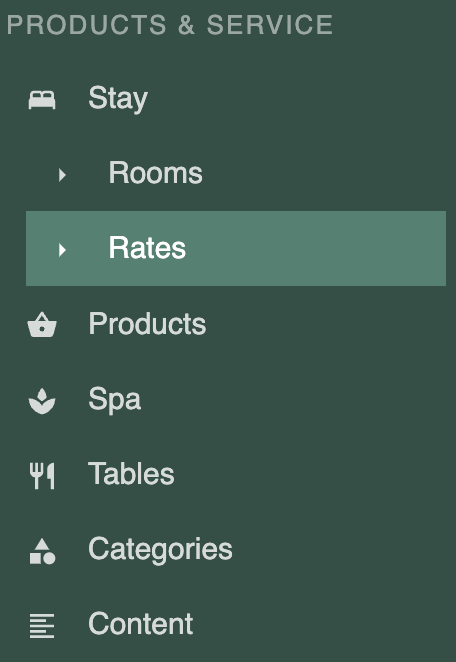Viewport: 456px width, 662px height.
Task: Expand the Rates disclosure triangle
Action: 62,250
